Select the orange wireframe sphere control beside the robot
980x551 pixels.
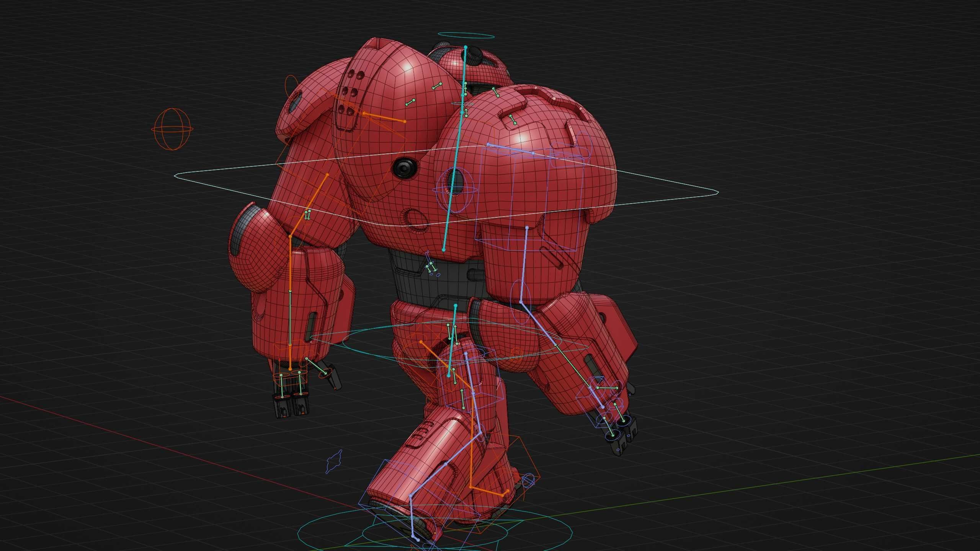point(172,129)
